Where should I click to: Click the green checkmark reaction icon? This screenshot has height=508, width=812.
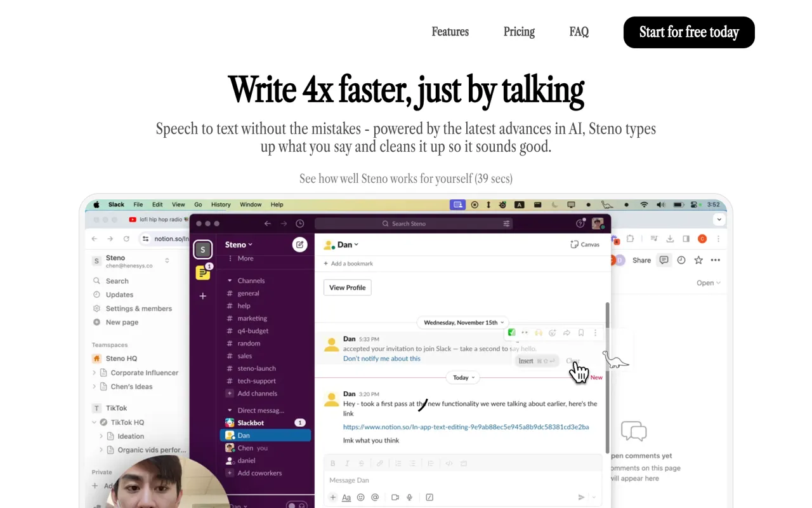coord(511,333)
